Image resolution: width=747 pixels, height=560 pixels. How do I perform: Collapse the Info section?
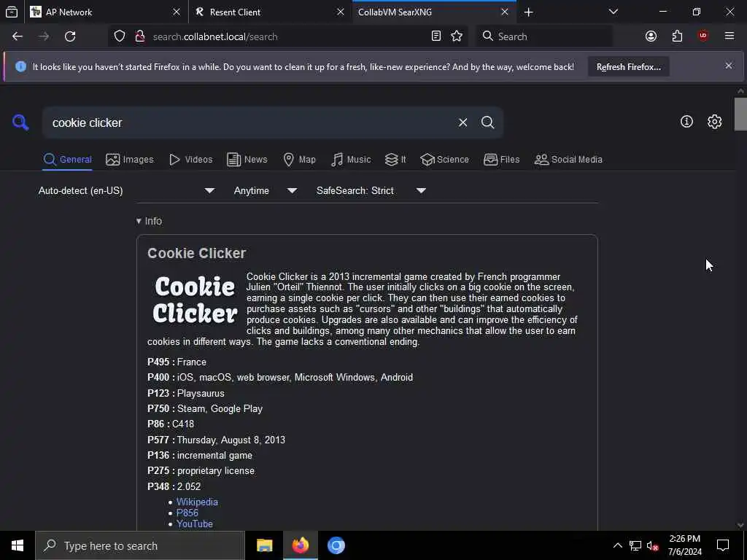[x=149, y=221]
